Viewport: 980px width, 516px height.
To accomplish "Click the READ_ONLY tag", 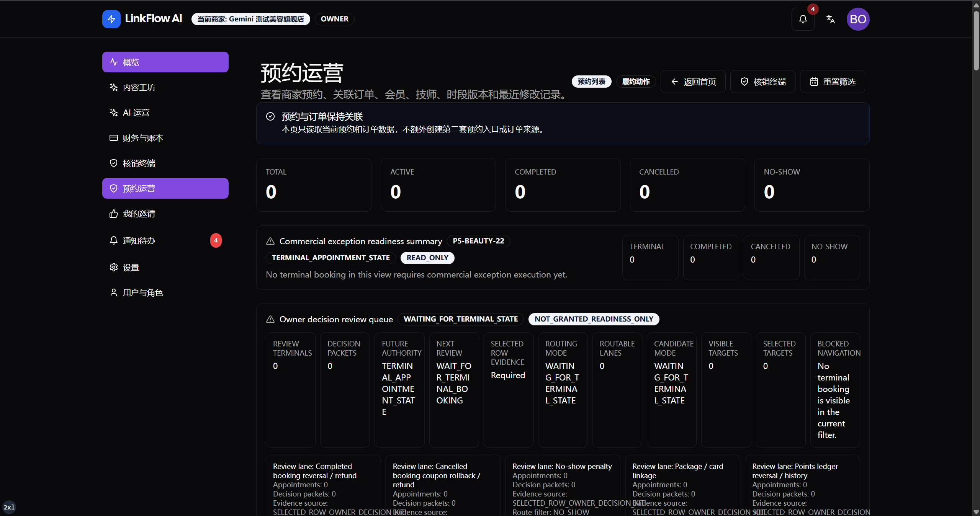I will (x=427, y=258).
